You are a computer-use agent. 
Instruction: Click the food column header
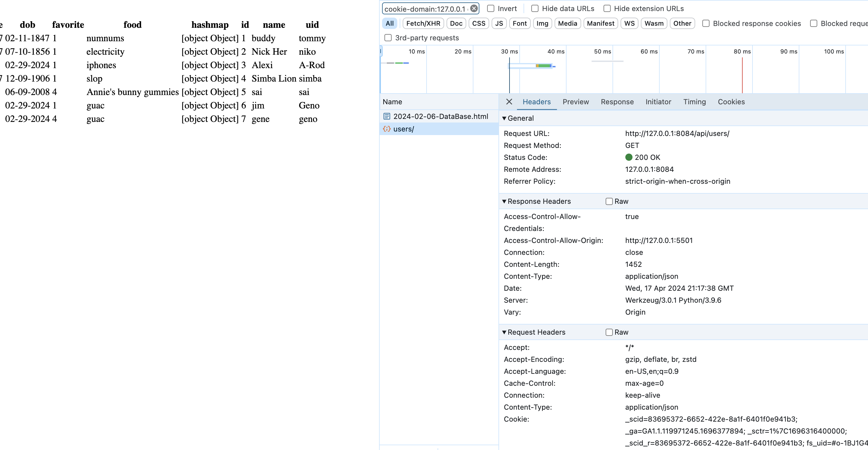pos(132,25)
